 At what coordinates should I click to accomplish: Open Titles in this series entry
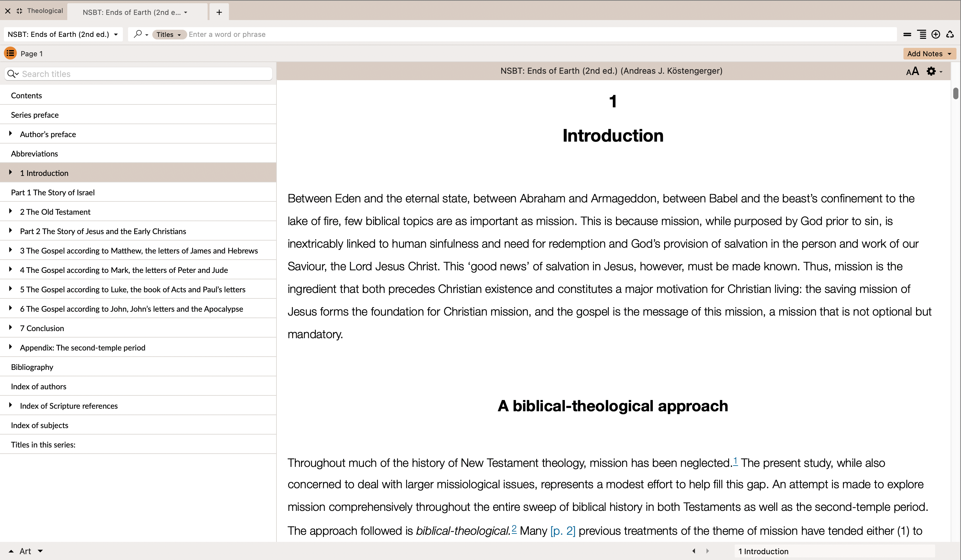[138, 445]
